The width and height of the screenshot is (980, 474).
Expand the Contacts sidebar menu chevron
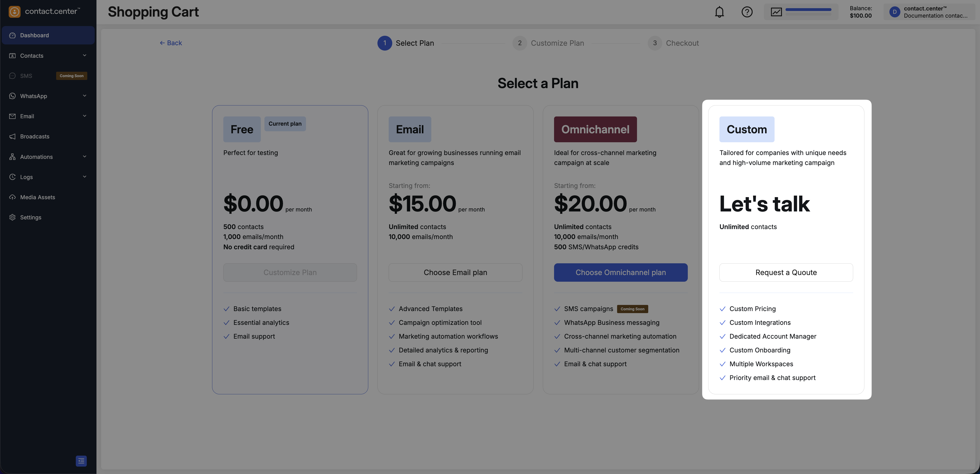click(84, 56)
